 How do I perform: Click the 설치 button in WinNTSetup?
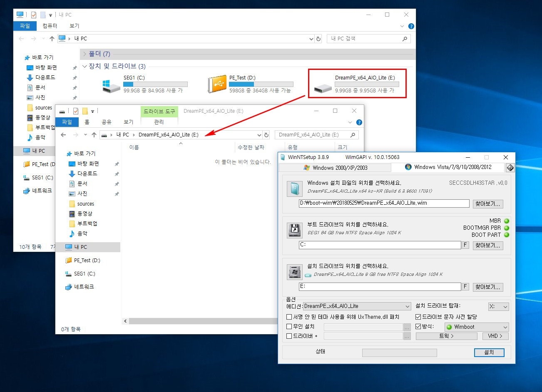click(x=489, y=352)
